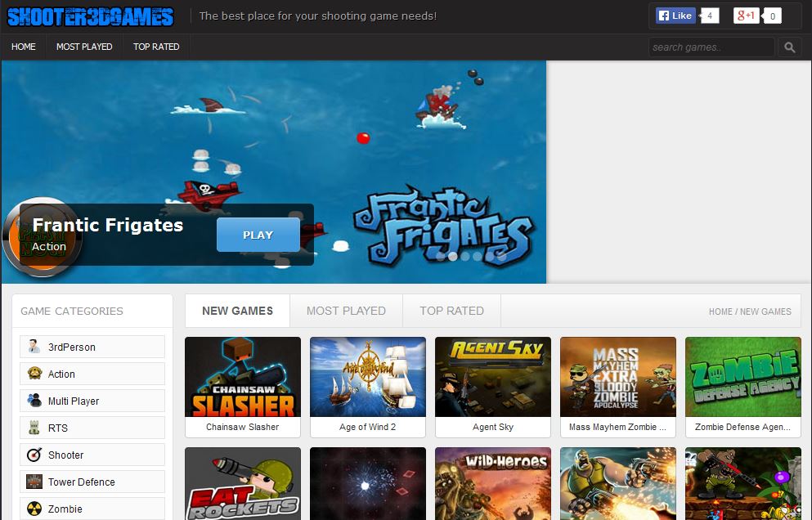Select the Action category icon
The image size is (812, 520).
pos(34,374)
